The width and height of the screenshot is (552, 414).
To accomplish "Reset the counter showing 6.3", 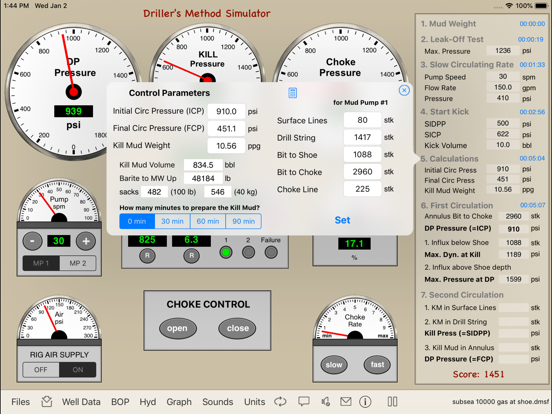I will [x=192, y=256].
